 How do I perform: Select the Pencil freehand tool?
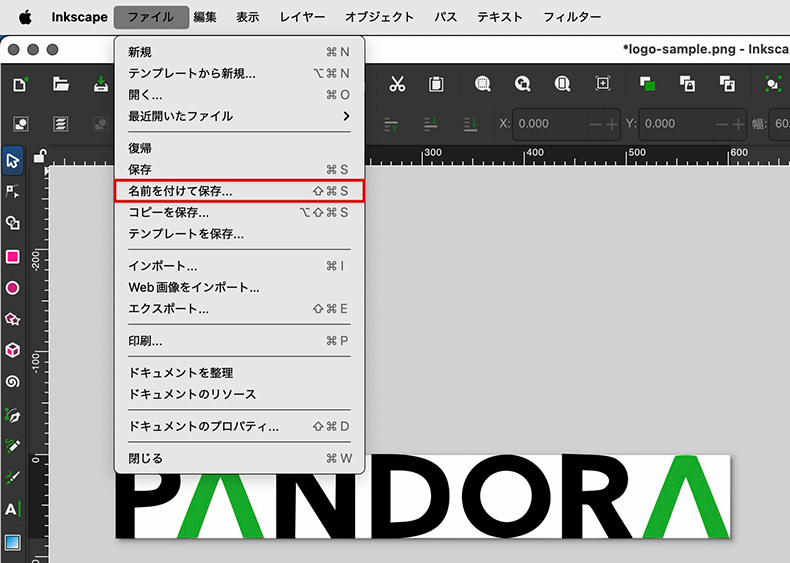tap(13, 446)
